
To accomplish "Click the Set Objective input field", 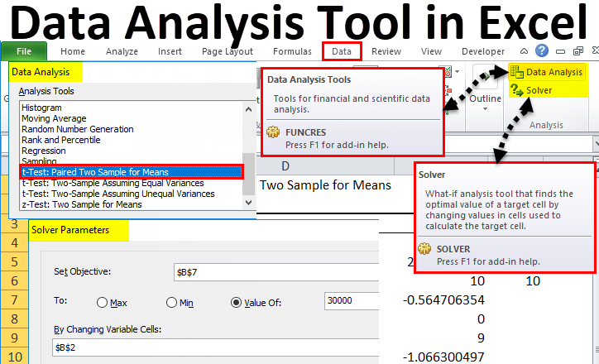I will coord(276,272).
